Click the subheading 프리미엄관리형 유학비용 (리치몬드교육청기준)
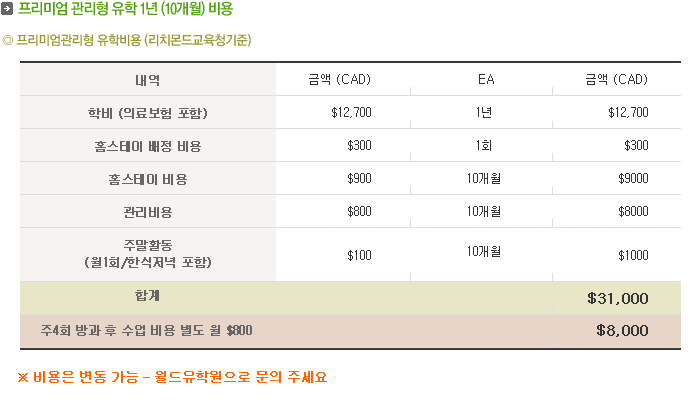The width and height of the screenshot is (700, 400). (x=134, y=40)
